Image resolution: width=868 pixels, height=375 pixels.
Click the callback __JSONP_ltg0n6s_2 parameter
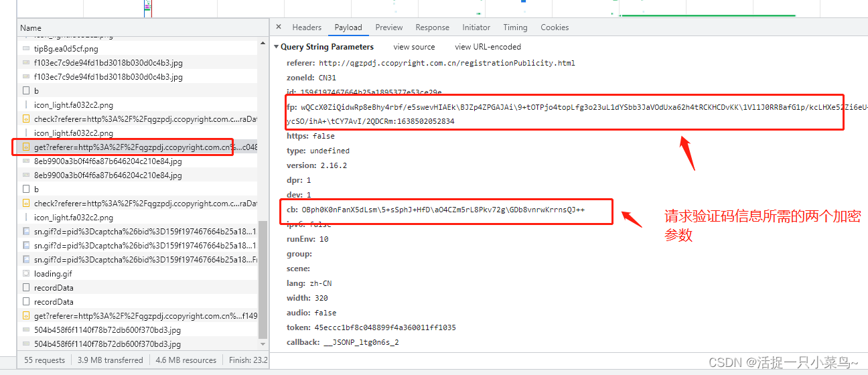[342, 342]
